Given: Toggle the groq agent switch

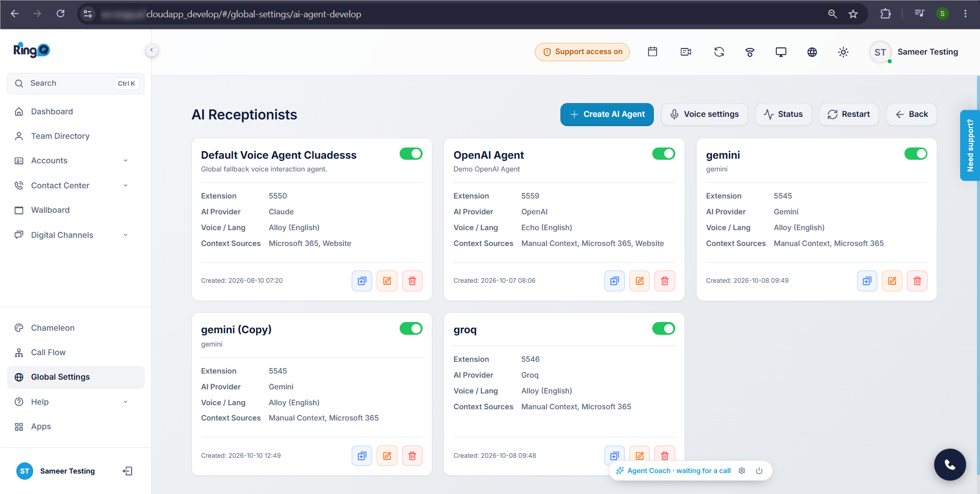Looking at the screenshot, I should pos(664,328).
